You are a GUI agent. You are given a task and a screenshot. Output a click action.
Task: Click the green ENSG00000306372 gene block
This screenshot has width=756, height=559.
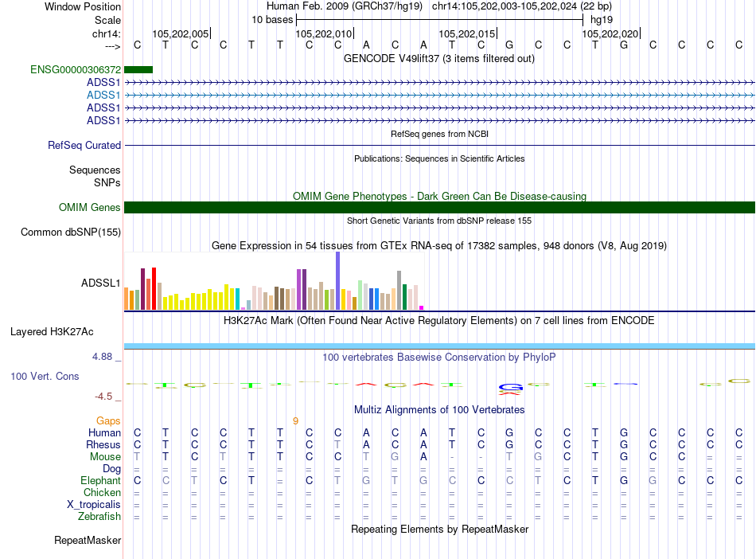(138, 70)
